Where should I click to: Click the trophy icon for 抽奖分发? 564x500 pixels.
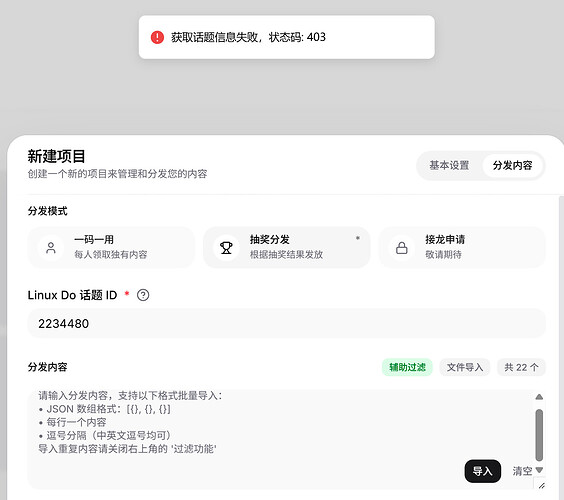click(x=226, y=248)
